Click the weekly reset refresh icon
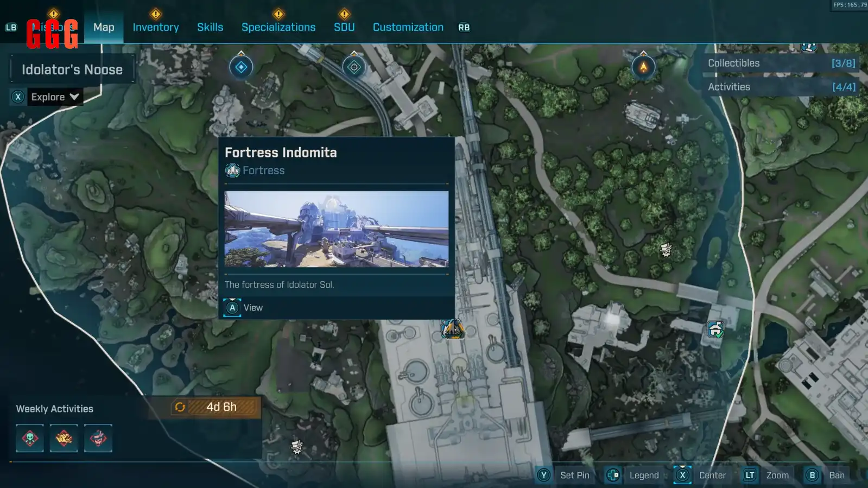 180,407
